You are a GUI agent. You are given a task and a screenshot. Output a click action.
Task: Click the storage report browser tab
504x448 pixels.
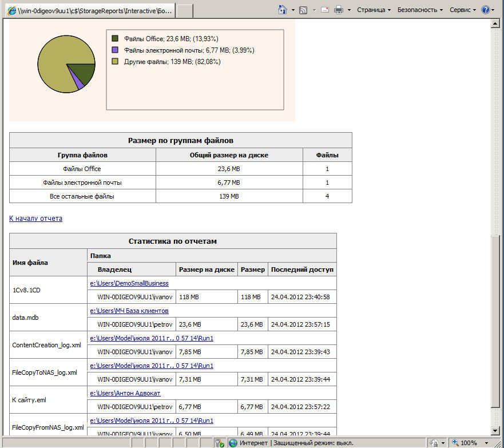[x=89, y=10]
